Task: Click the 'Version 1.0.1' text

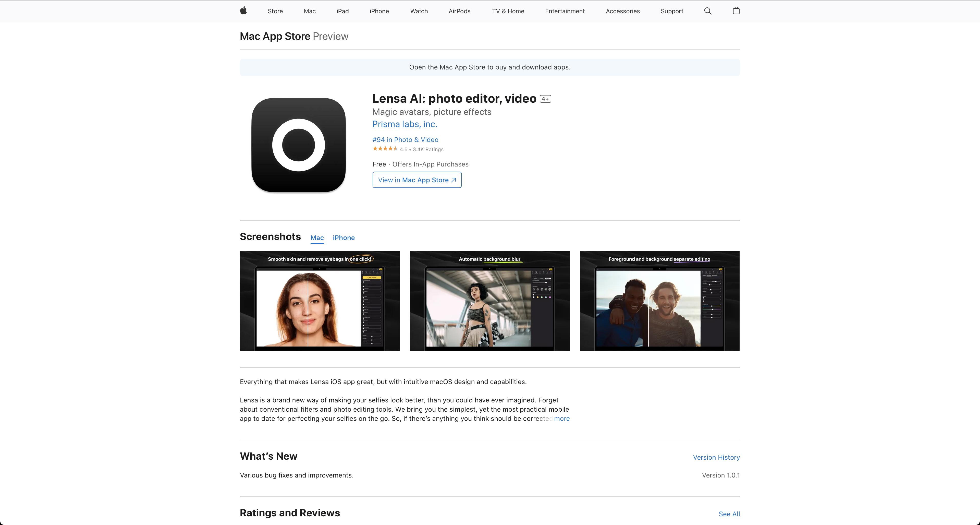Action: tap(720, 475)
